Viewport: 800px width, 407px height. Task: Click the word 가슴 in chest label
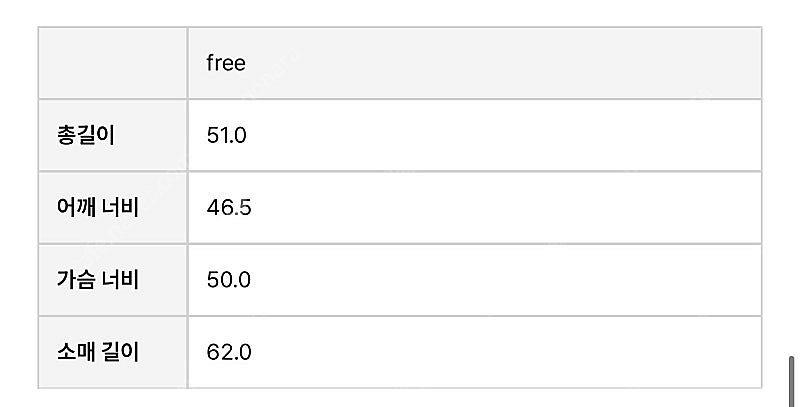(x=77, y=279)
